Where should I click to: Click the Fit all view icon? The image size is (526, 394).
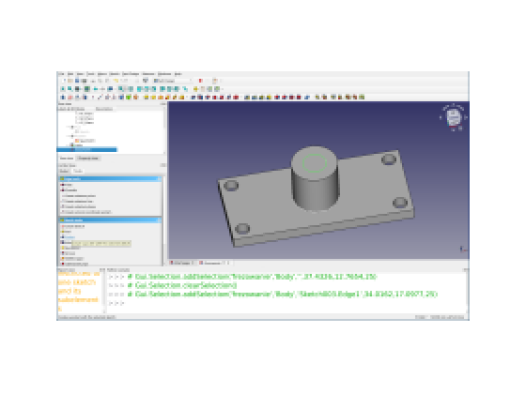point(63,89)
